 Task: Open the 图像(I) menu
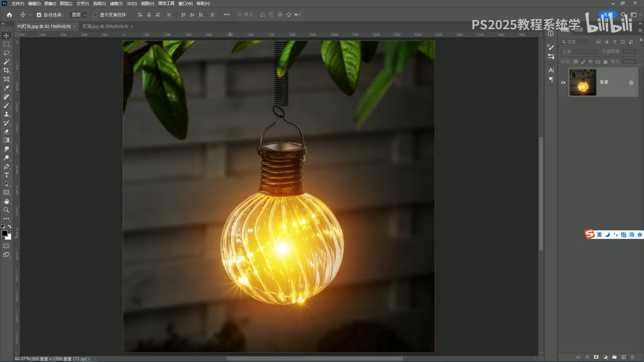point(51,4)
